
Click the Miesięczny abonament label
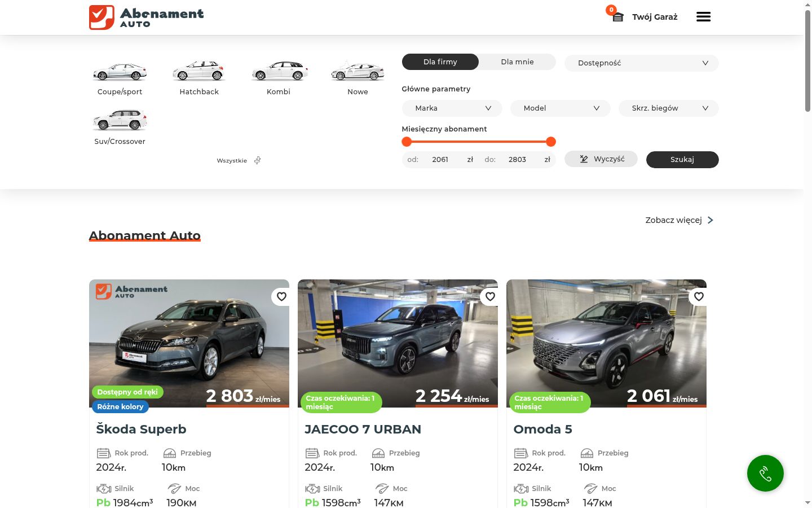click(x=444, y=129)
